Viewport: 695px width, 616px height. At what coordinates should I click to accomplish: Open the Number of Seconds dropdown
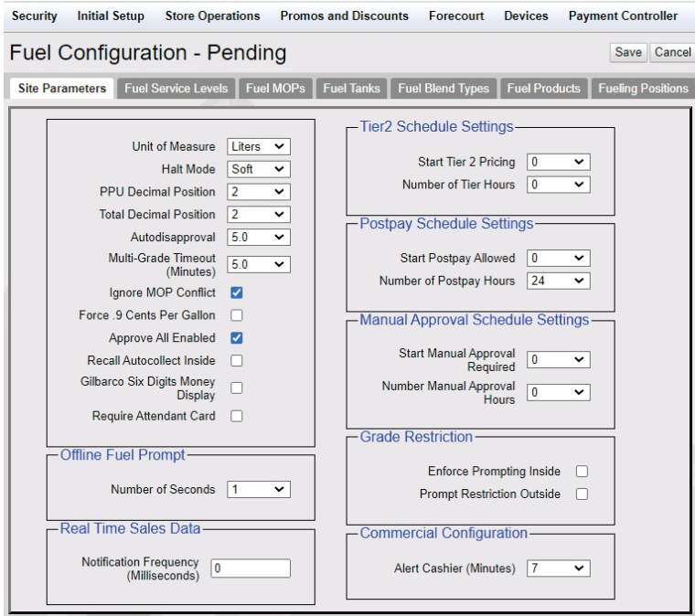[x=259, y=489]
